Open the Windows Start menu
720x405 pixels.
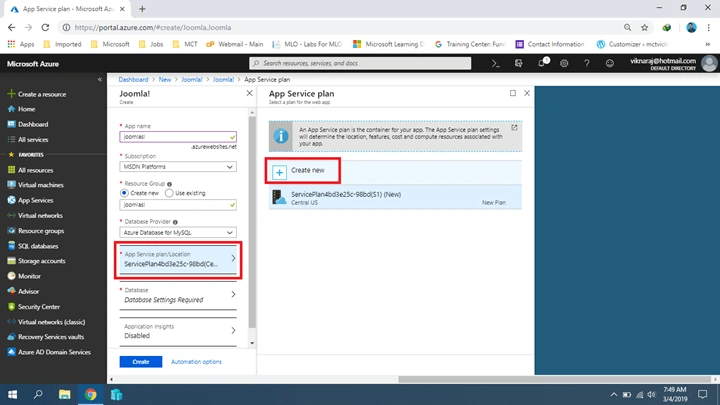coord(12,394)
